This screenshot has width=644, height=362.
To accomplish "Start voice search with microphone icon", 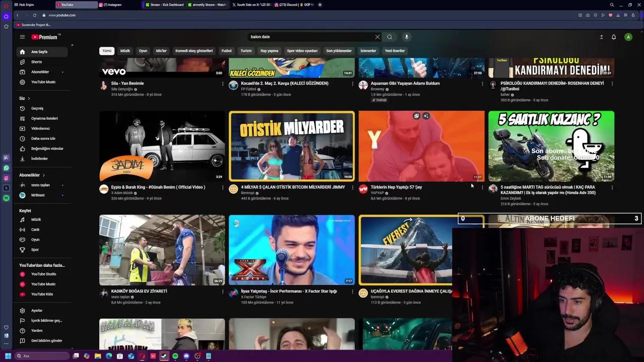I will pyautogui.click(x=407, y=37).
